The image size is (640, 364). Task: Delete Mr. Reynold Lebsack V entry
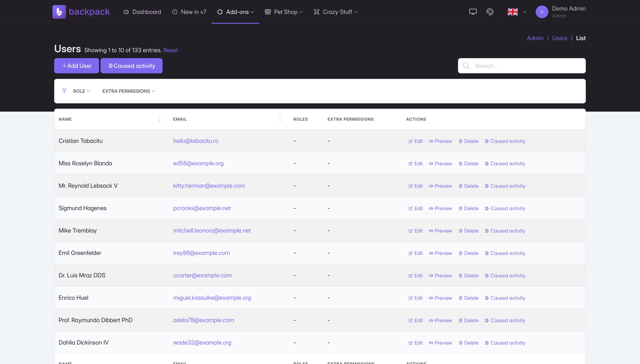click(x=468, y=186)
